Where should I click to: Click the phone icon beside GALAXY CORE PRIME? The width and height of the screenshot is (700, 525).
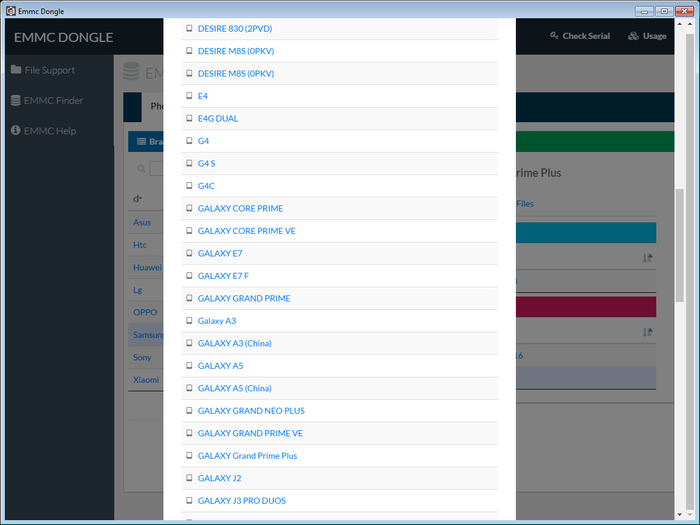(x=189, y=208)
